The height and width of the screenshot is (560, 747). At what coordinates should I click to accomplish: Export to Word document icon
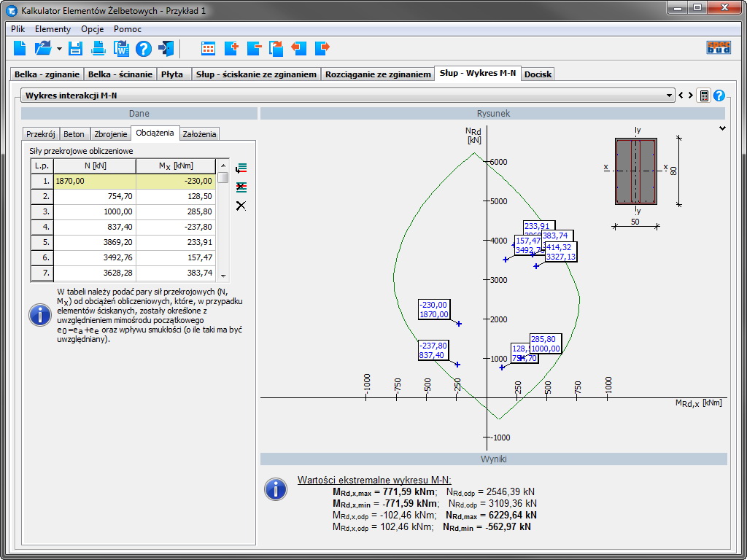120,49
